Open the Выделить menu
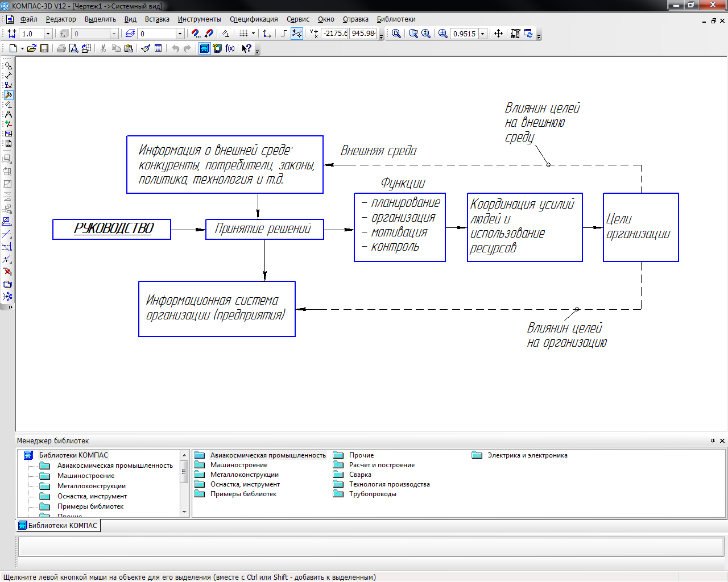 point(100,19)
